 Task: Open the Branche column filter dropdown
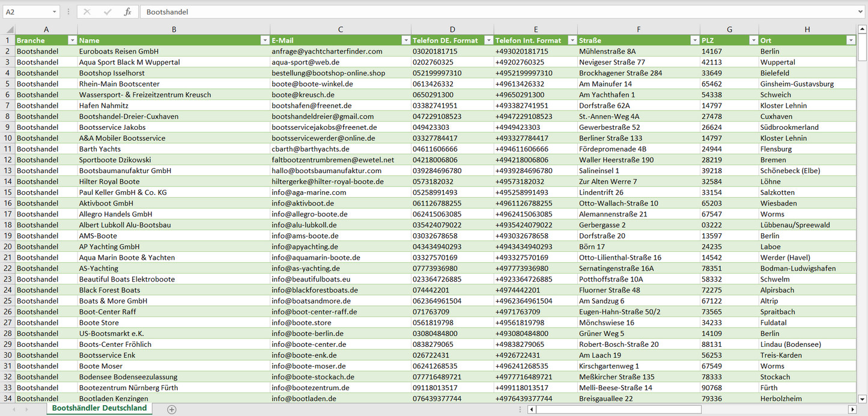[x=73, y=40]
